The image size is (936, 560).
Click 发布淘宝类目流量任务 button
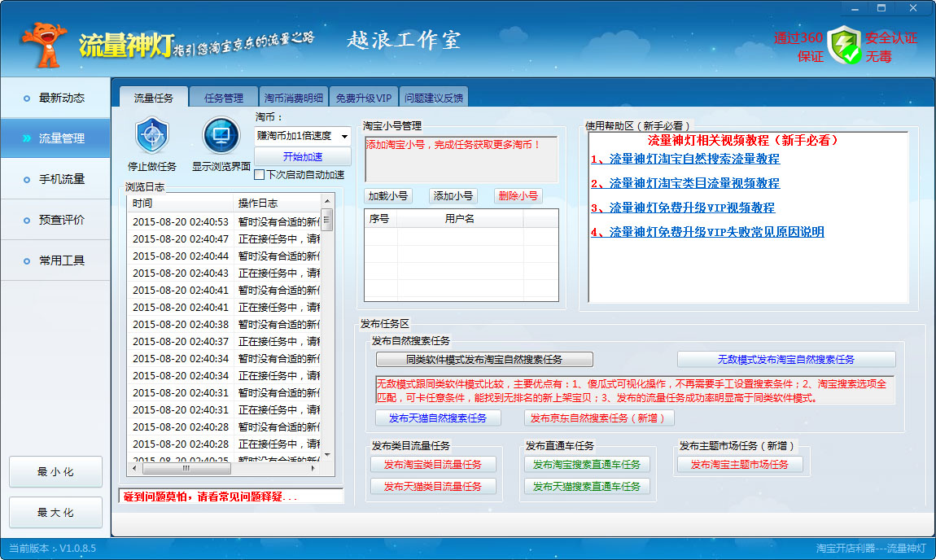[433, 465]
